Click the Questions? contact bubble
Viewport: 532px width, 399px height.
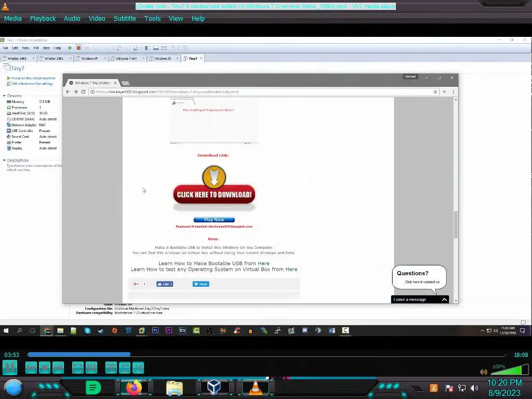[x=419, y=277]
